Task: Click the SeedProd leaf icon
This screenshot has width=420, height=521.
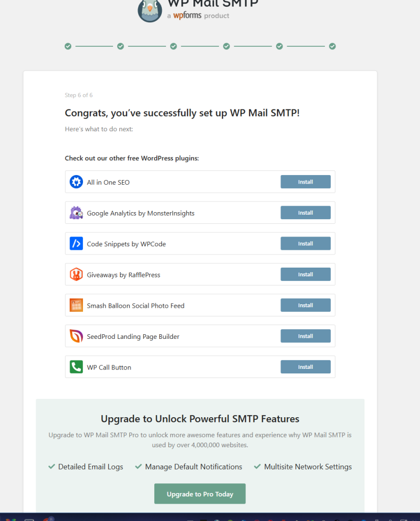Action: click(76, 336)
